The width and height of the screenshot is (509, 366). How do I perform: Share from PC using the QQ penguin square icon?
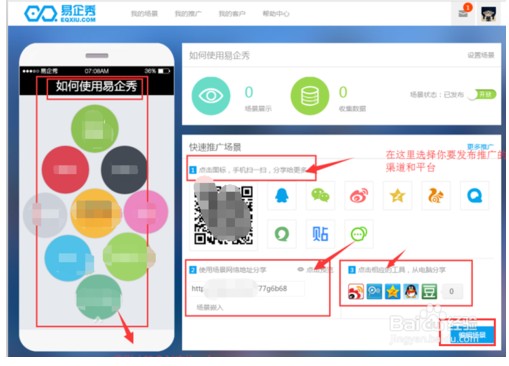tap(411, 292)
